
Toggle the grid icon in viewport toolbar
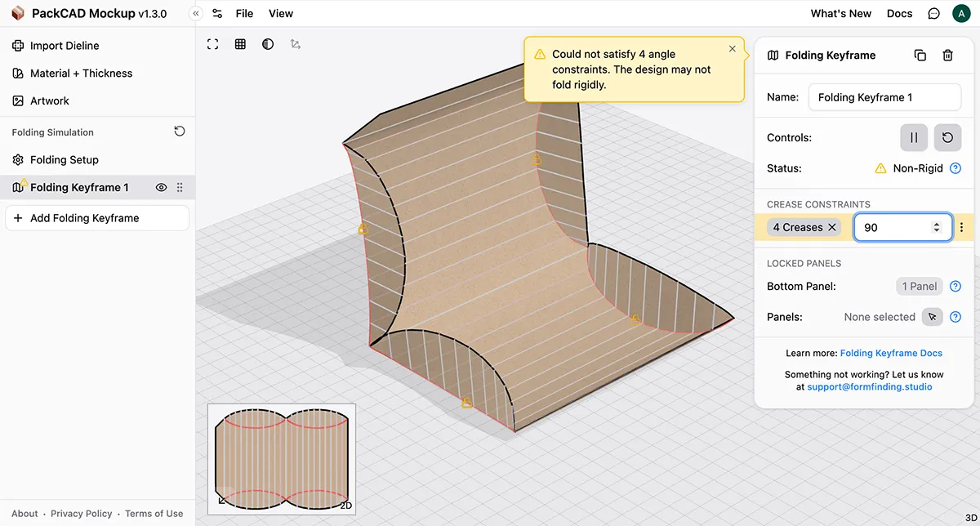pyautogui.click(x=240, y=44)
